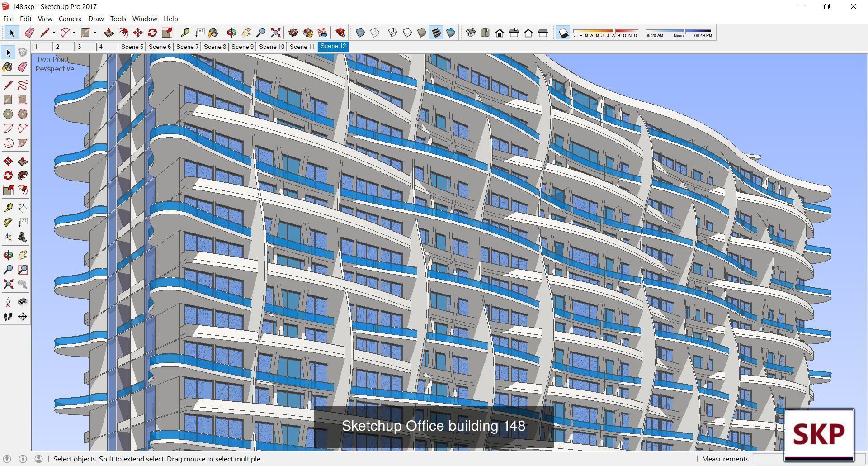Open the Extension Manager ruby icon
Image resolution: width=868 pixels, height=466 pixels.
click(x=340, y=33)
